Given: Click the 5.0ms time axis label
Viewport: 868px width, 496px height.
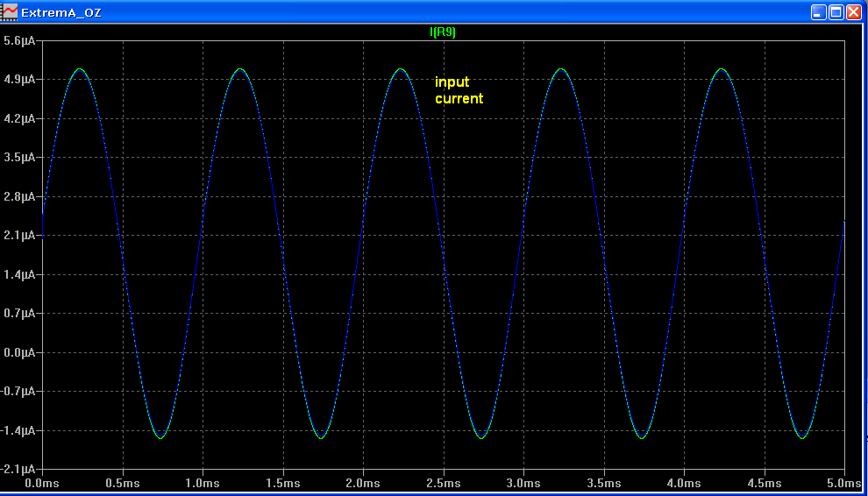Looking at the screenshot, I should (844, 481).
